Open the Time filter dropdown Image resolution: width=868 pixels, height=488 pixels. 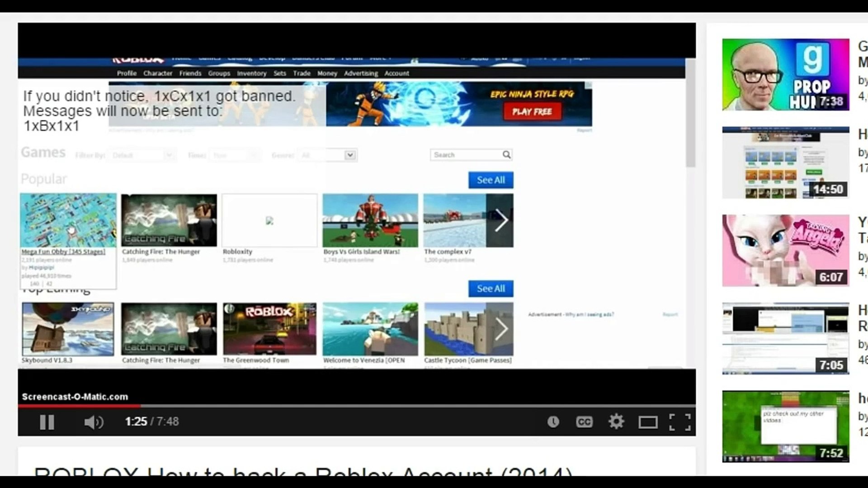[x=235, y=155]
